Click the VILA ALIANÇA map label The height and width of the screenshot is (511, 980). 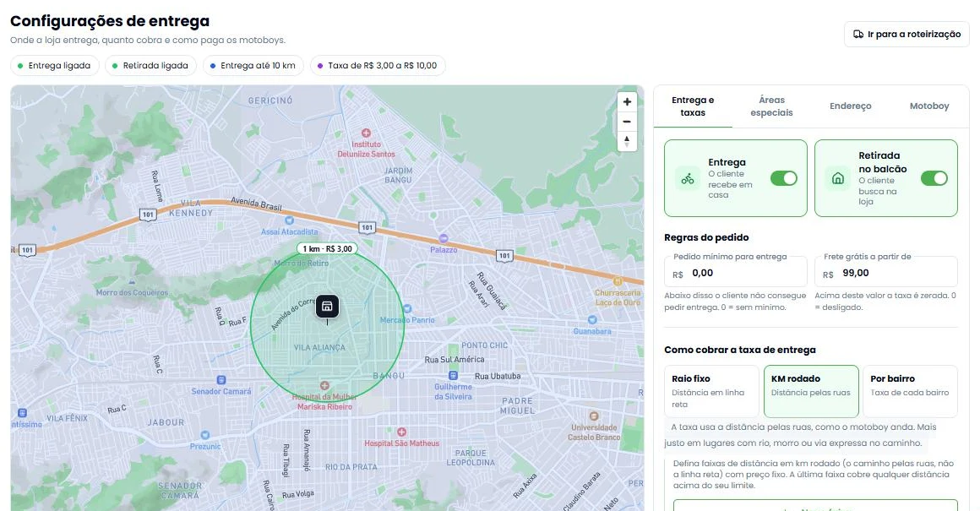coord(319,347)
